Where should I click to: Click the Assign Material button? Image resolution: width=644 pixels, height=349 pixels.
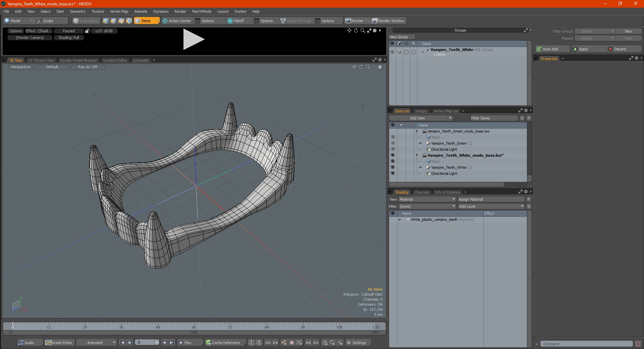coord(491,199)
